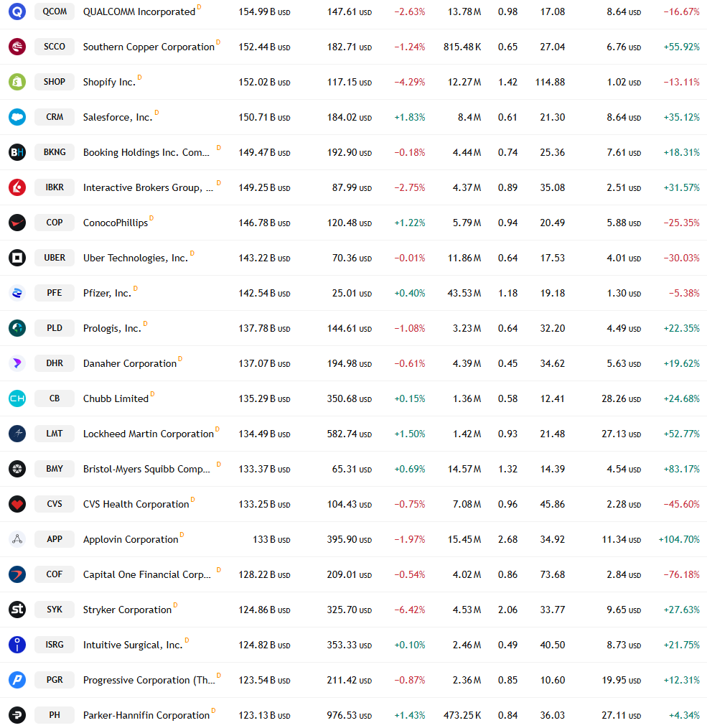Click the Interactive Brokers logo icon
Viewport: 707px width, 728px height.
pos(17,187)
